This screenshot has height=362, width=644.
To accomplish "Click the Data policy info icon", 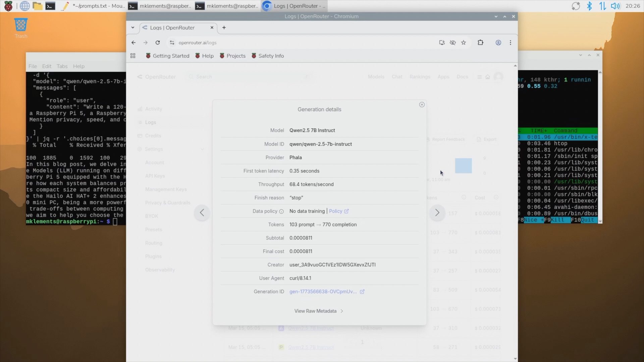I will tap(281, 212).
